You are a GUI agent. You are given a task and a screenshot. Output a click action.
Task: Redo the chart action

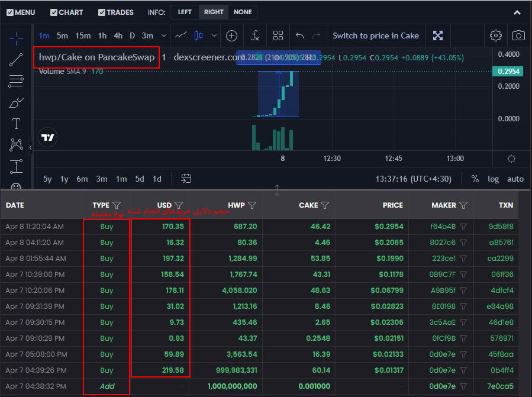coord(316,35)
